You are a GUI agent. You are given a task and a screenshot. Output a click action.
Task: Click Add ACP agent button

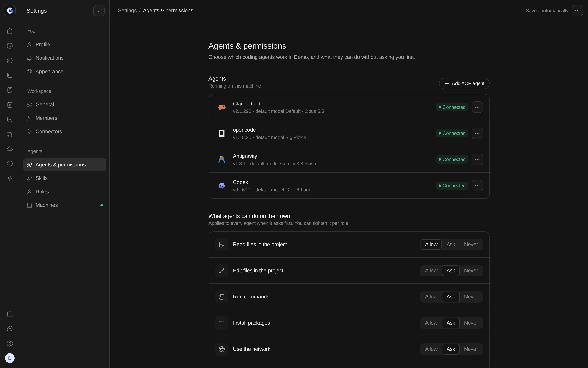click(x=464, y=83)
